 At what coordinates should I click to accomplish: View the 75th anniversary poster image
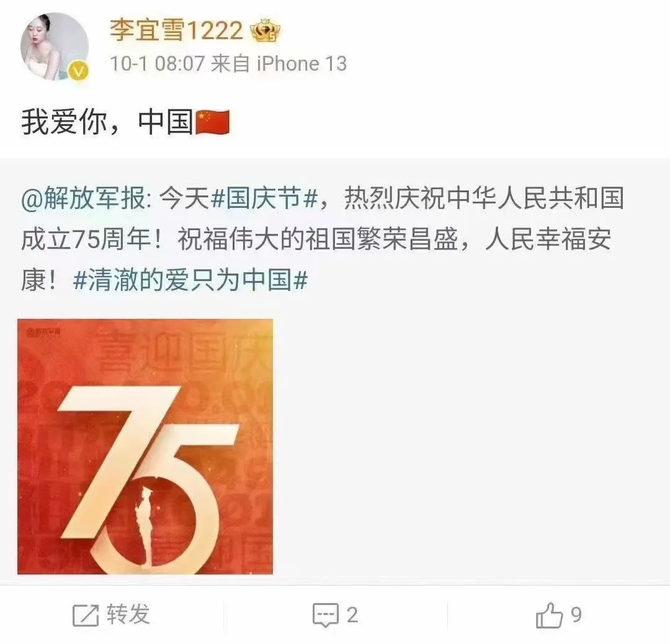tap(145, 447)
